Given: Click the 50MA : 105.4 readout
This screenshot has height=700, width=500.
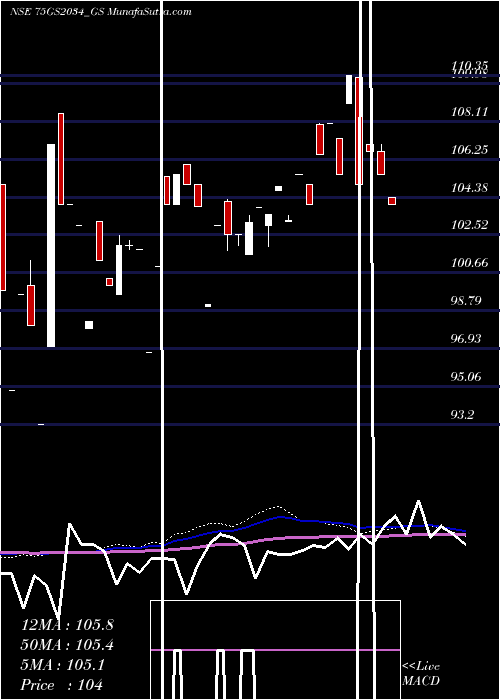Looking at the screenshot, I should pyautogui.click(x=67, y=645).
